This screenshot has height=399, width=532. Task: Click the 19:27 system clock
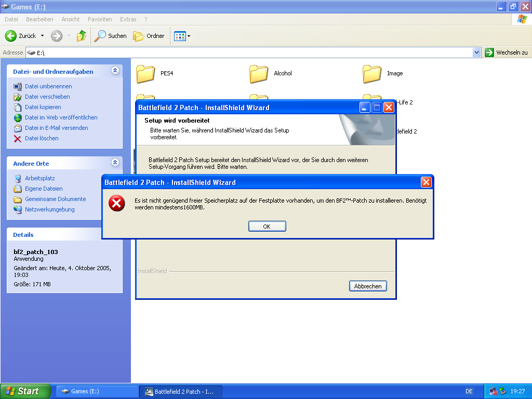517,391
